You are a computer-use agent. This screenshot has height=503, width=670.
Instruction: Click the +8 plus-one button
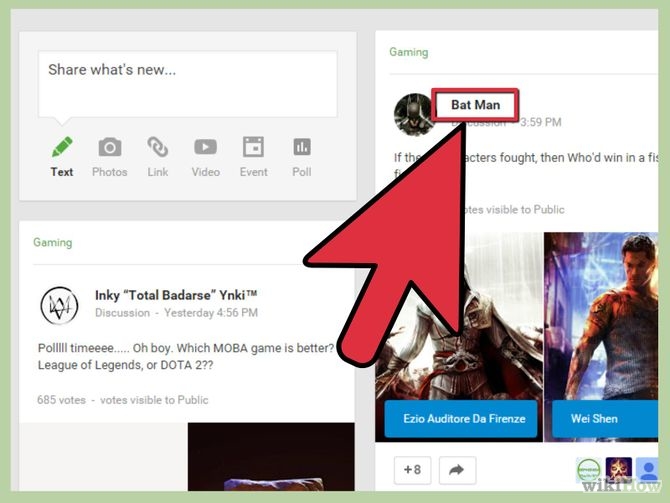412,470
